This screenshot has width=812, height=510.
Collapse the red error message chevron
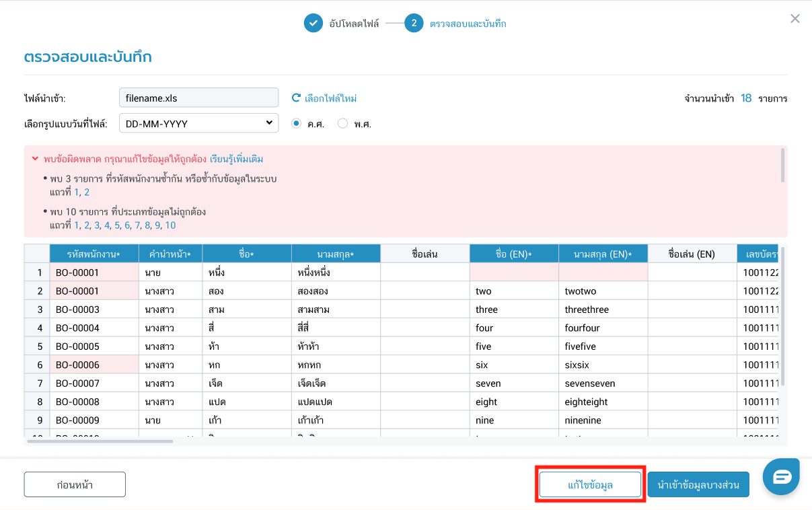click(35, 159)
